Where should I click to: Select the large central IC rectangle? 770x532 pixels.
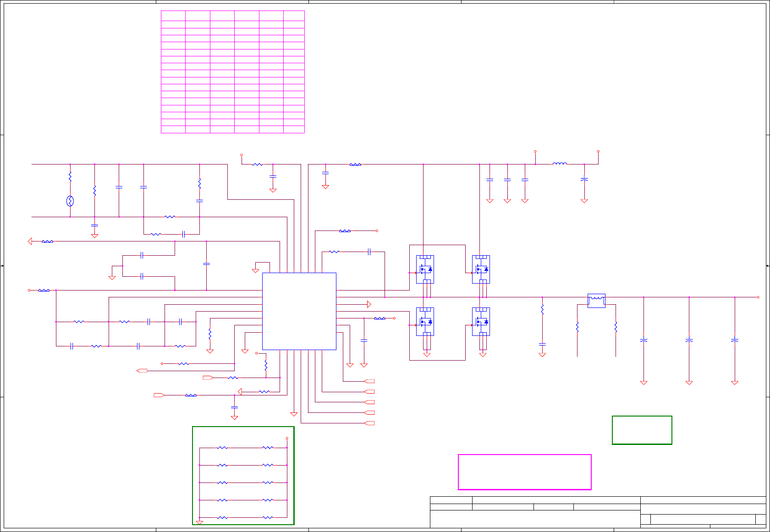click(299, 312)
